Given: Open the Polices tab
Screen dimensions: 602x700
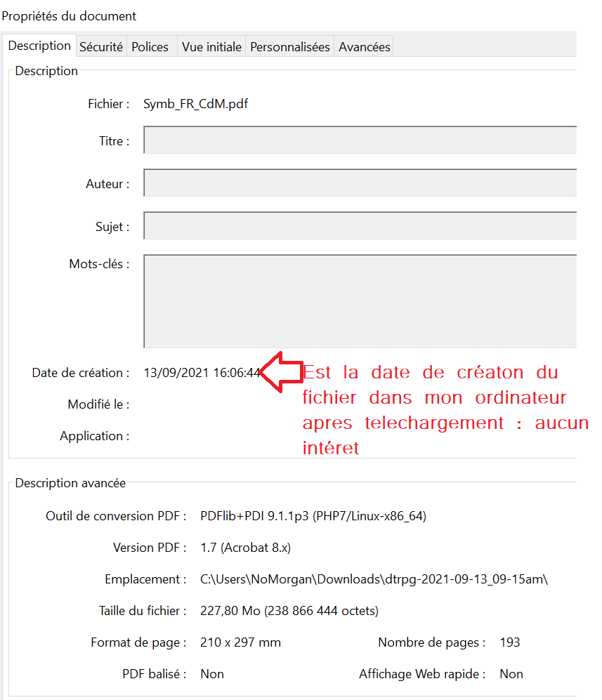Looking at the screenshot, I should [x=150, y=47].
